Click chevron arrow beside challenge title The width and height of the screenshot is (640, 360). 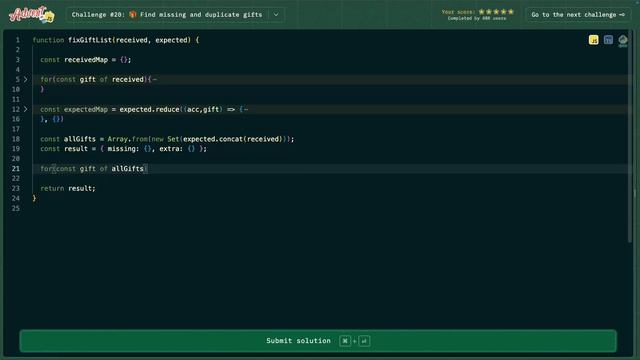click(x=276, y=15)
